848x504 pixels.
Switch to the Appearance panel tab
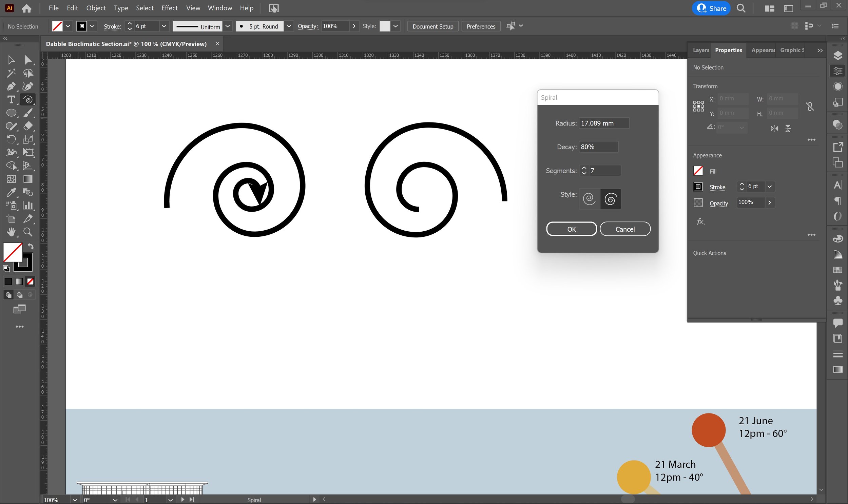[763, 50]
